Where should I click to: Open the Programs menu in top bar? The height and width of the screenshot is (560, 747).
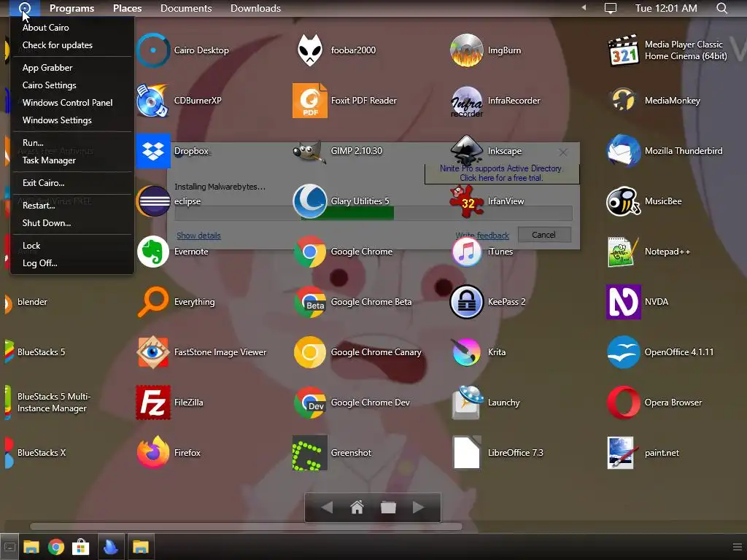coord(72,8)
